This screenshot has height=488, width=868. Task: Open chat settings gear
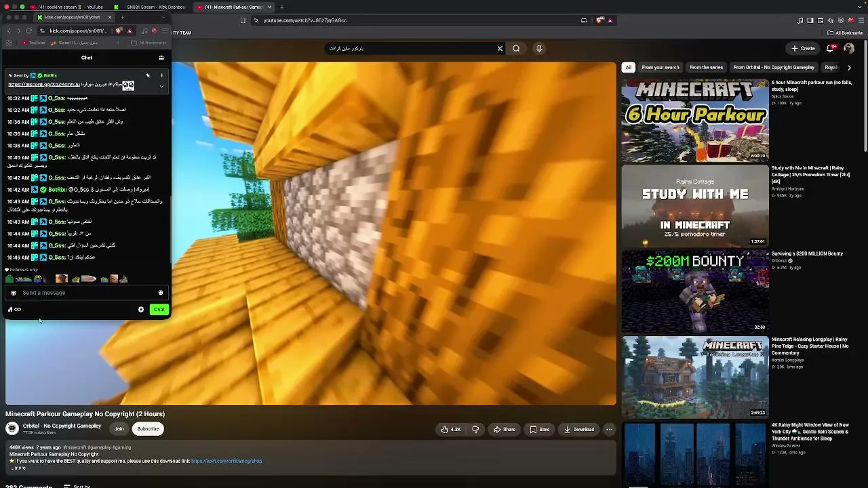[x=141, y=310]
